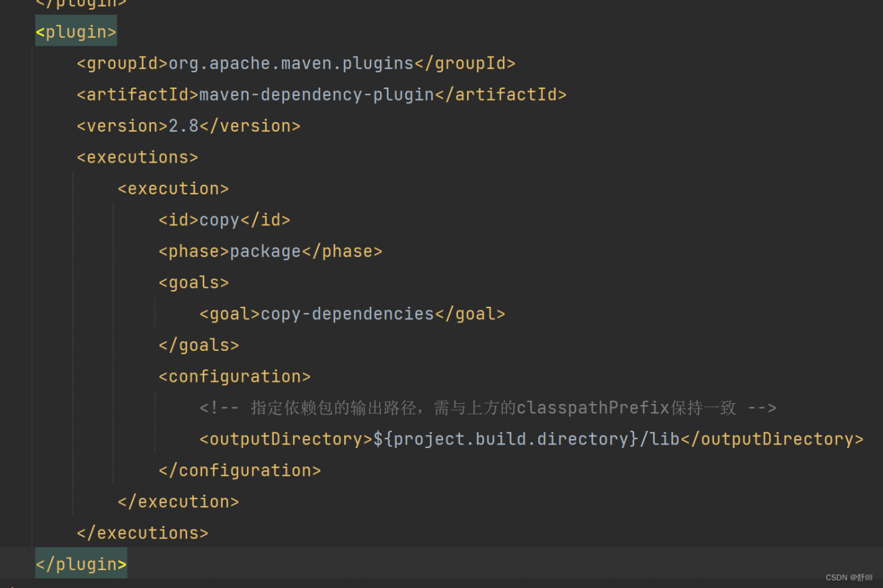Click the opening <execution> tag
The image size is (883, 588).
pos(173,188)
